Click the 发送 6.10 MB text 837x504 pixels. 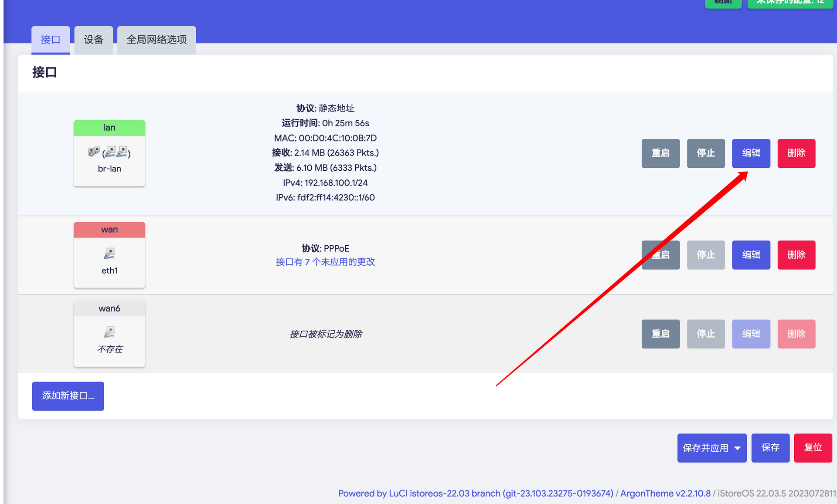[325, 167]
